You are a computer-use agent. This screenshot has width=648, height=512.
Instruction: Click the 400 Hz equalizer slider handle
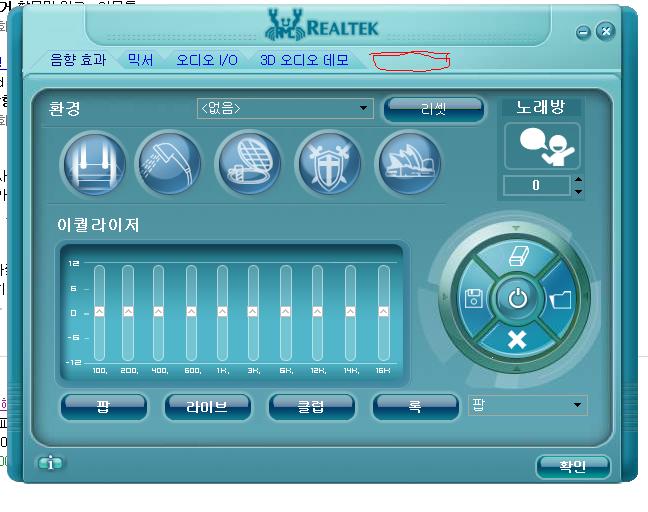click(x=158, y=311)
